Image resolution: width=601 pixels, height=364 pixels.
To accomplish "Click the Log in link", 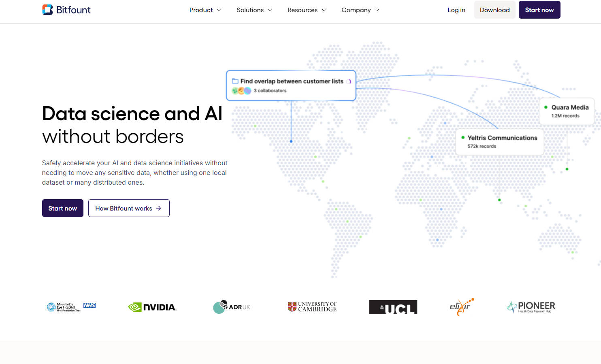I will tap(456, 10).
